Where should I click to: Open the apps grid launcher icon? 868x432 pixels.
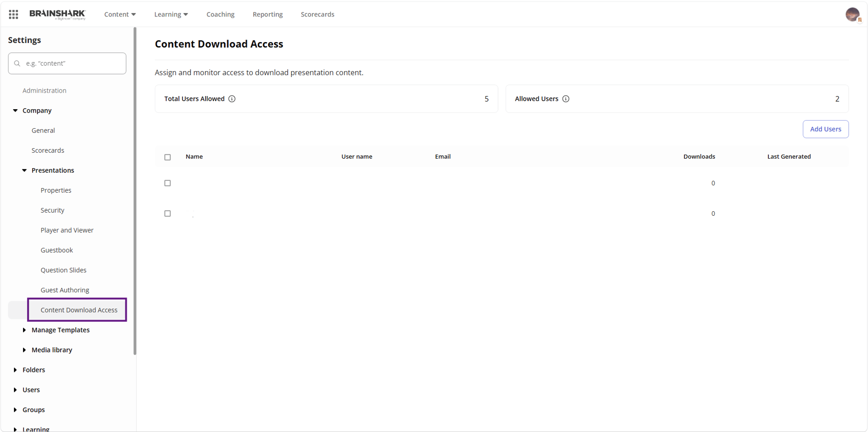14,15
